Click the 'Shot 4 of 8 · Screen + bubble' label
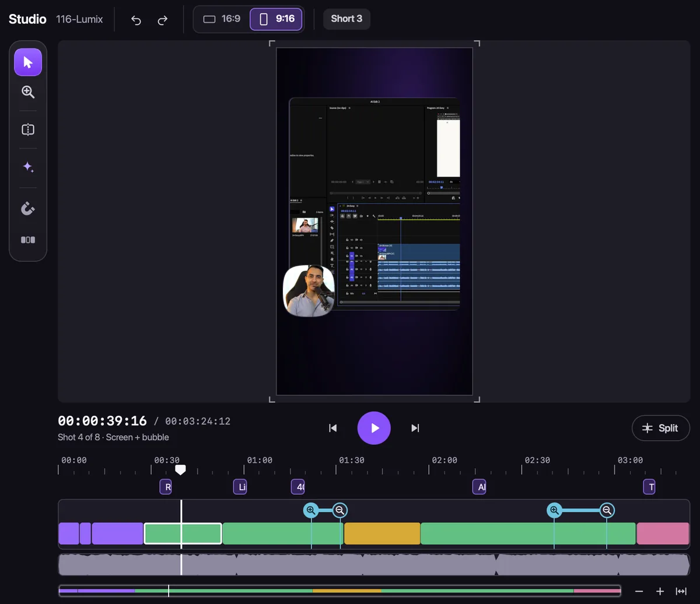This screenshot has width=700, height=604. [113, 437]
